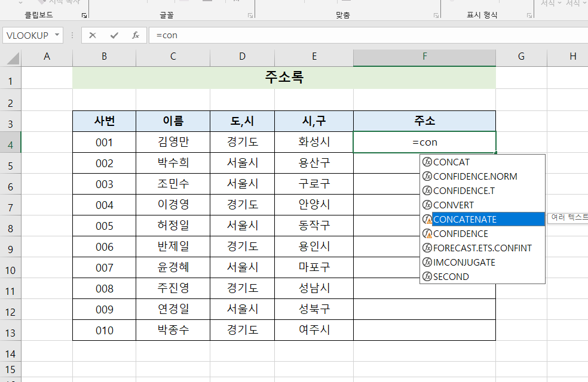Image resolution: width=588 pixels, height=382 pixels.
Task: Click cell containing 안양시
Action: coord(314,205)
